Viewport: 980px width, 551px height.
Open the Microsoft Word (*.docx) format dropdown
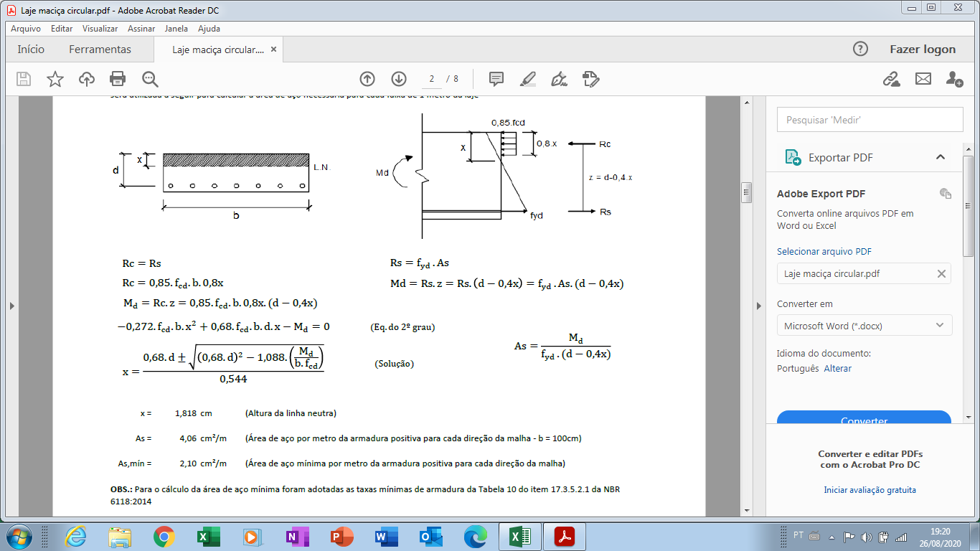[x=864, y=325]
